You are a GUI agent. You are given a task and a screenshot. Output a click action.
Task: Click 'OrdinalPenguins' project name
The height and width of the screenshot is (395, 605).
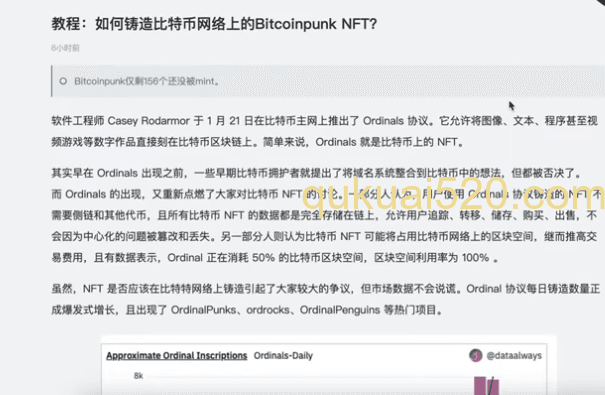(x=340, y=310)
